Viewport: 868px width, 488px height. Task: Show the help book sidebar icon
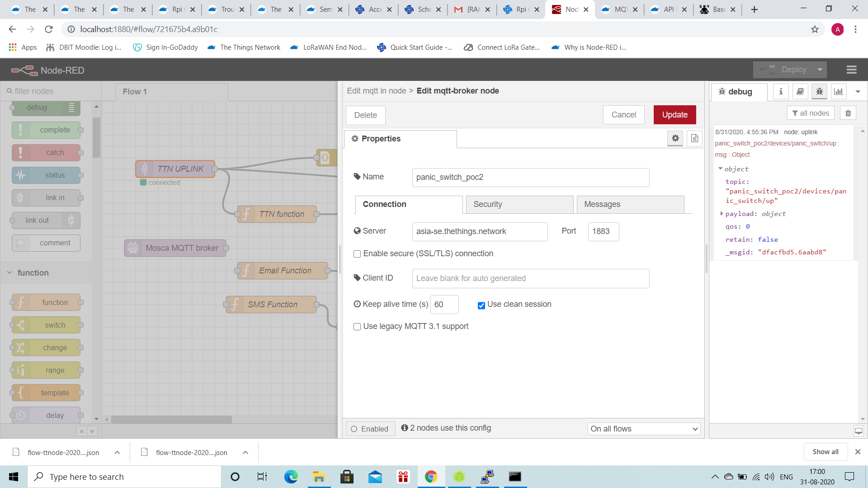click(800, 91)
